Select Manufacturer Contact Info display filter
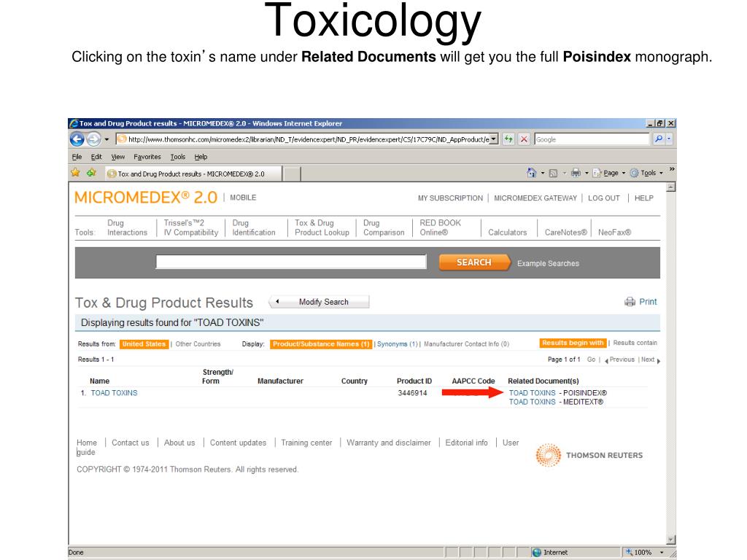 (466, 344)
